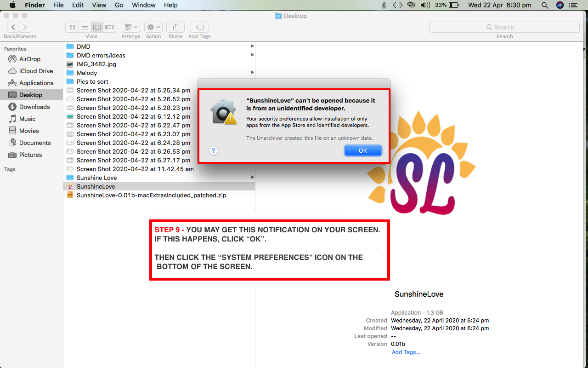Click the Add Tags… link in preview
The height and width of the screenshot is (368, 588).
click(406, 352)
